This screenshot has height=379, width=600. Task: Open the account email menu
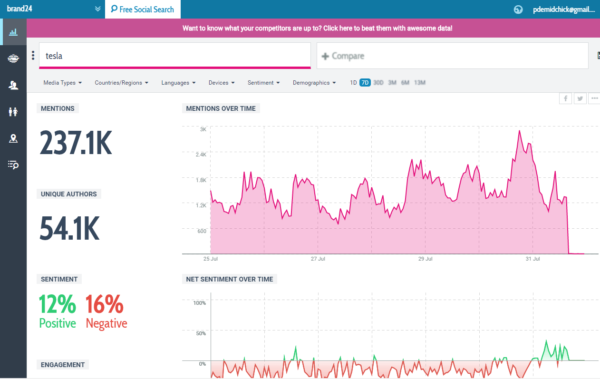563,10
